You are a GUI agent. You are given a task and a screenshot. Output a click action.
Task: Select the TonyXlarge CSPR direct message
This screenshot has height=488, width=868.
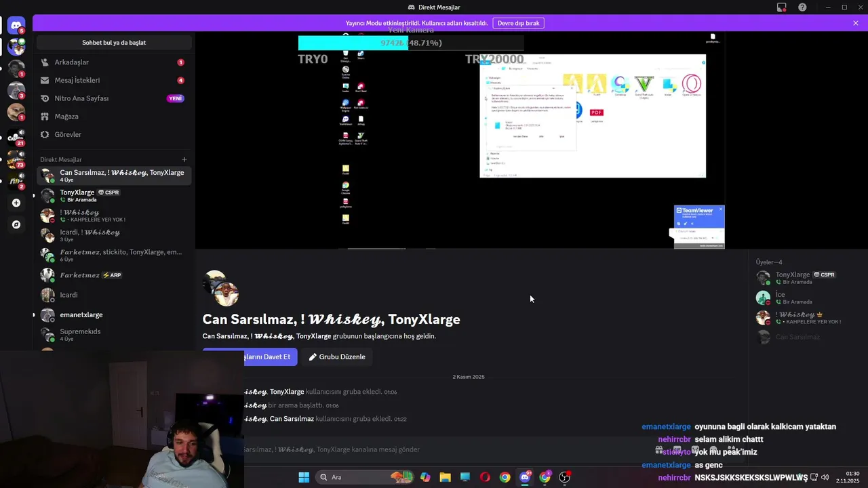pyautogui.click(x=114, y=196)
